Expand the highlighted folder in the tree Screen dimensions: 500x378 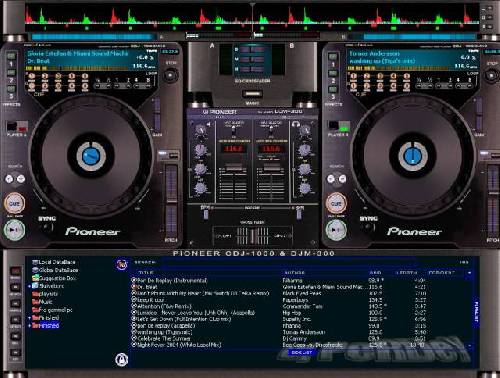tap(30, 326)
